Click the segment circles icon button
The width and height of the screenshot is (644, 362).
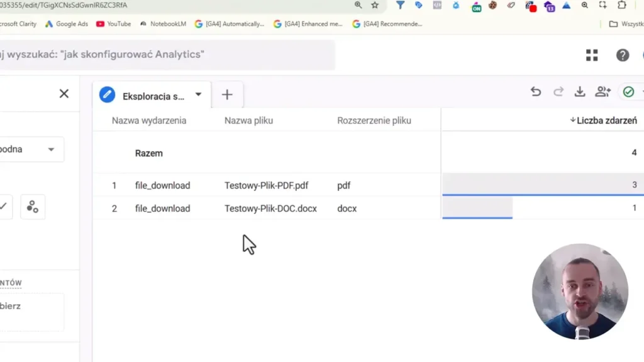(33, 206)
